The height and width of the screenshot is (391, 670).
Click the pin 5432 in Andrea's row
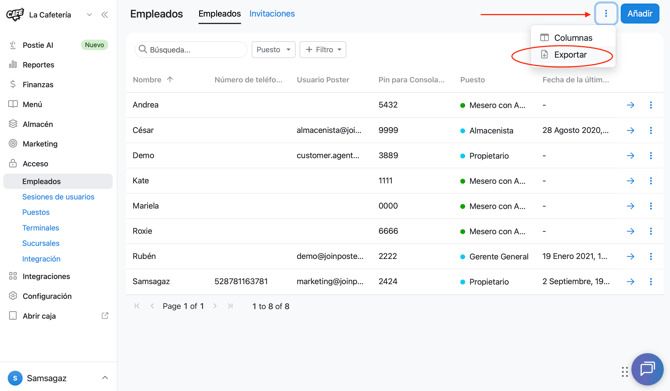(x=388, y=105)
